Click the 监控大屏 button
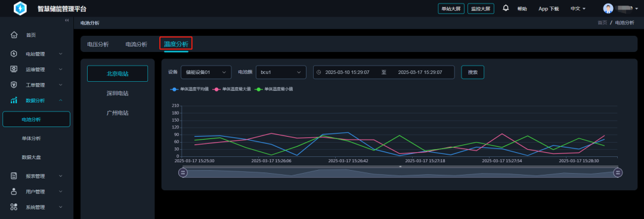 point(481,8)
